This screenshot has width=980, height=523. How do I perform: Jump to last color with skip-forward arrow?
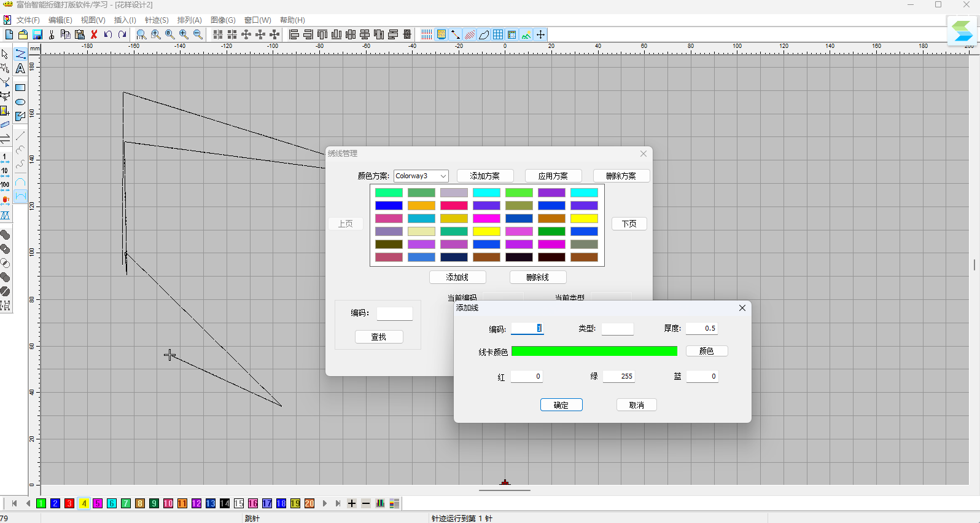[x=338, y=503]
